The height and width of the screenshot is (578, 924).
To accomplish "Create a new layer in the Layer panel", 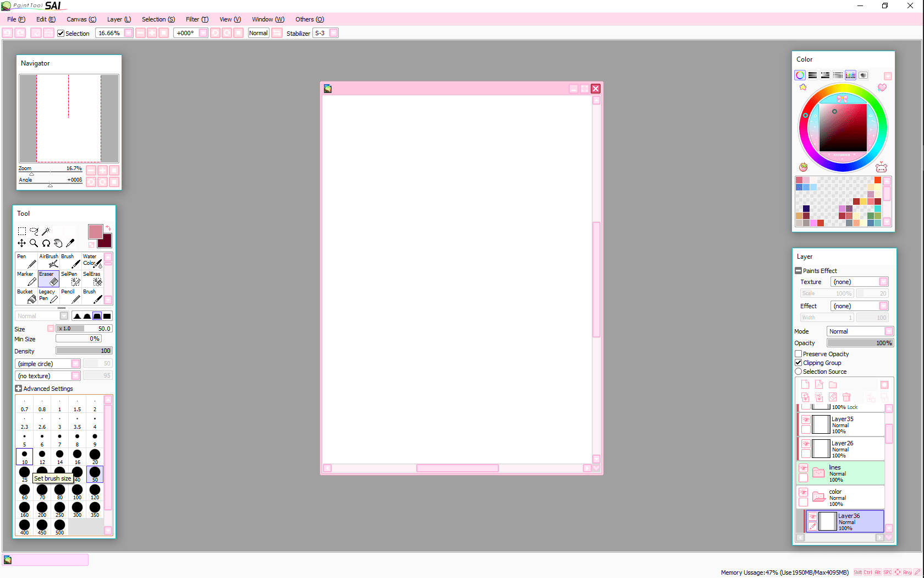I will [805, 384].
